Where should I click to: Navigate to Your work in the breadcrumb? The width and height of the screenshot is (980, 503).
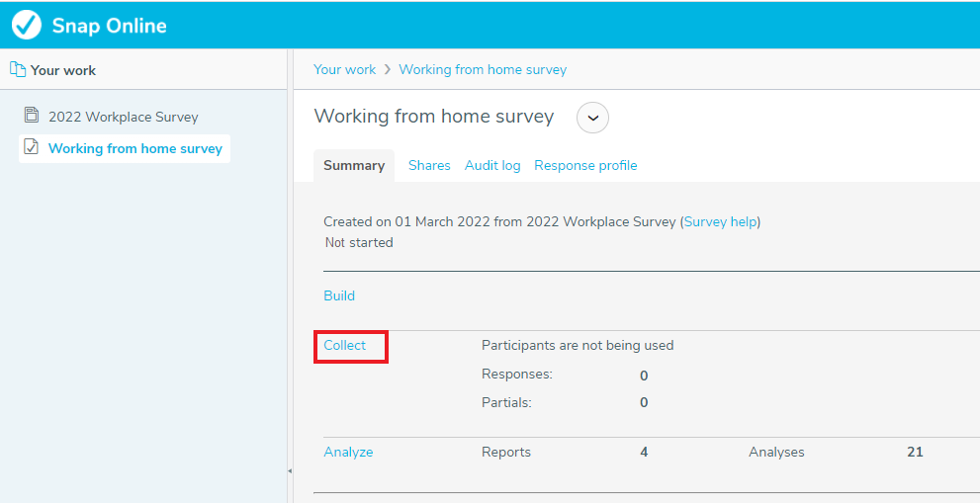point(344,69)
